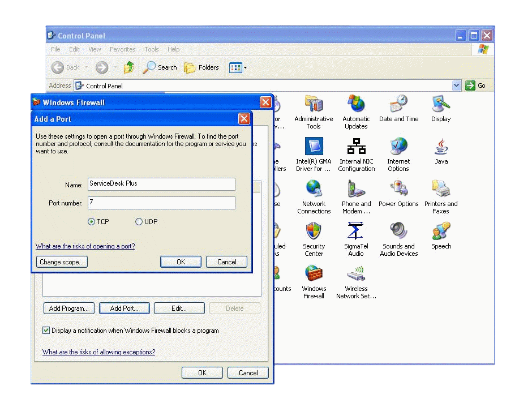Open SigmaTel Audio icon
The height and width of the screenshot is (403, 532).
tap(356, 239)
